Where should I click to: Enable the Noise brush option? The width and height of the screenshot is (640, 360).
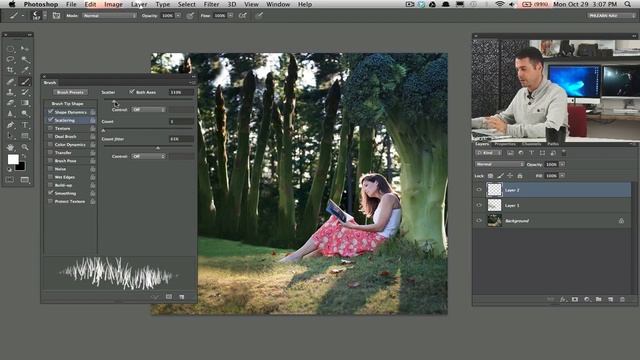pos(51,169)
